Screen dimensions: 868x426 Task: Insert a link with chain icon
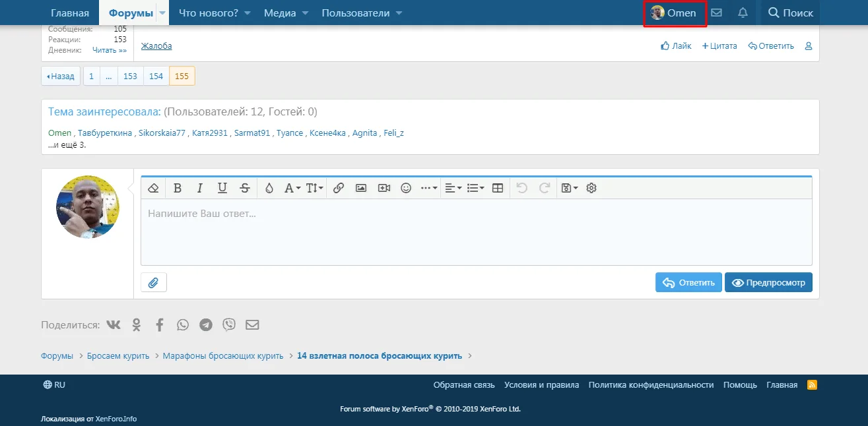click(339, 188)
